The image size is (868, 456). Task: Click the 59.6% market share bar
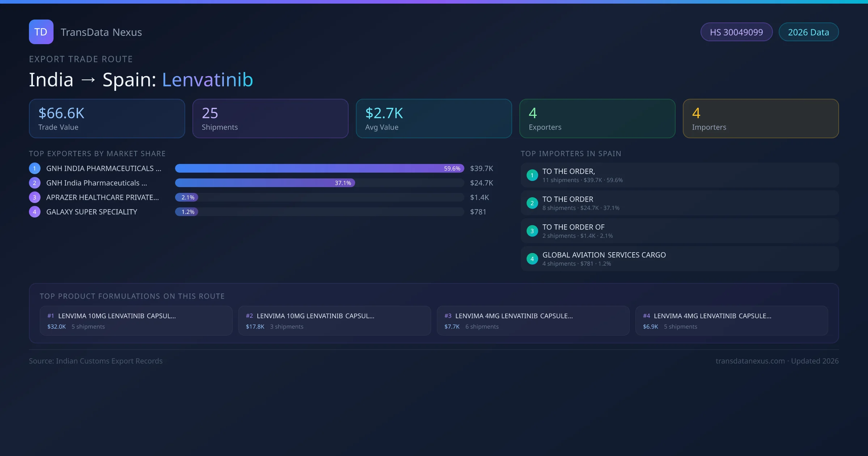(319, 168)
